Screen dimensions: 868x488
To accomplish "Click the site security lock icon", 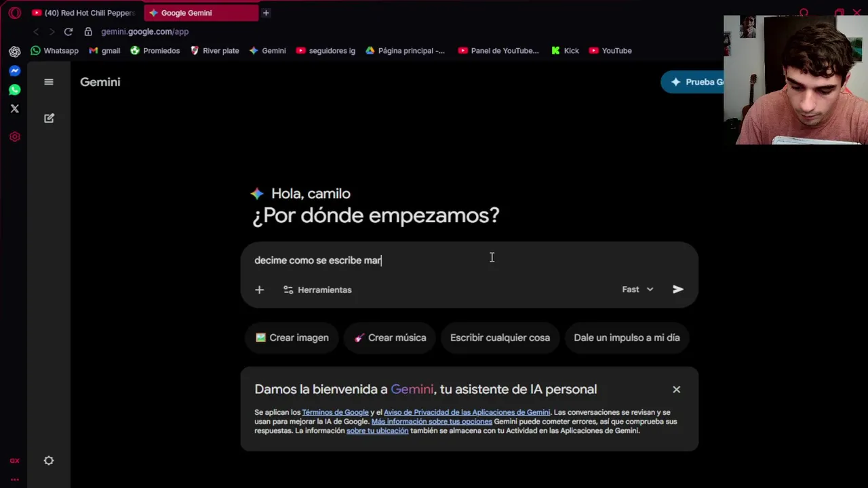I will point(88,32).
